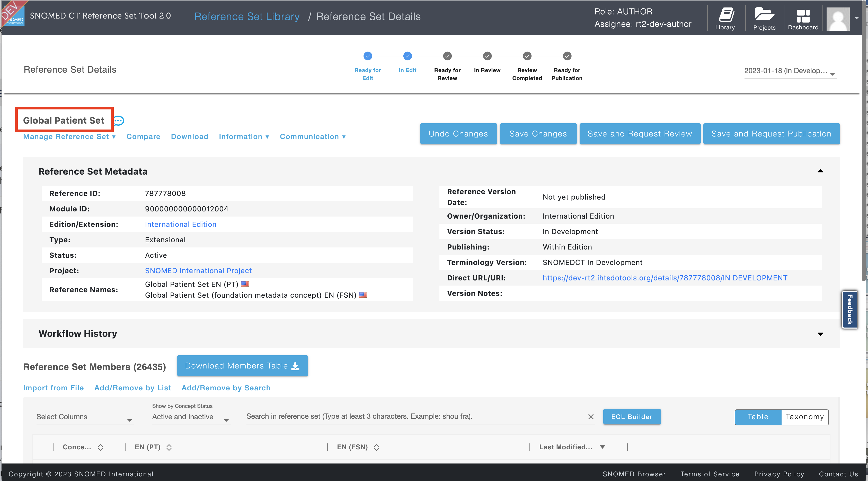This screenshot has width=868, height=481.
Task: Open Terms of Service footer link
Action: pos(710,474)
